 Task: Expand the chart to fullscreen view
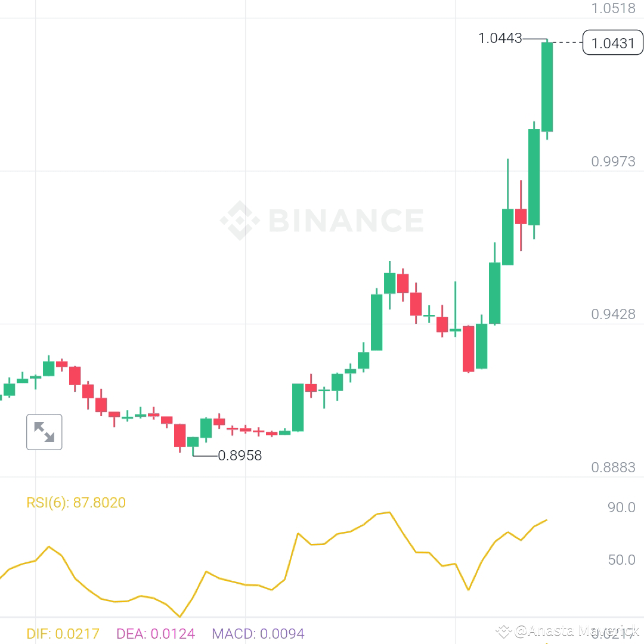click(44, 432)
